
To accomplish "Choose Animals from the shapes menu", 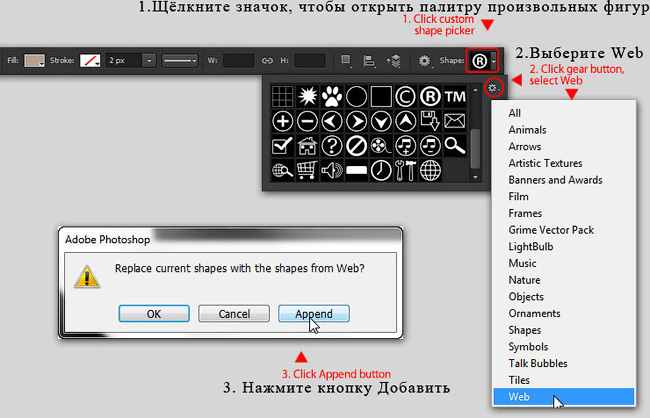I will click(527, 130).
